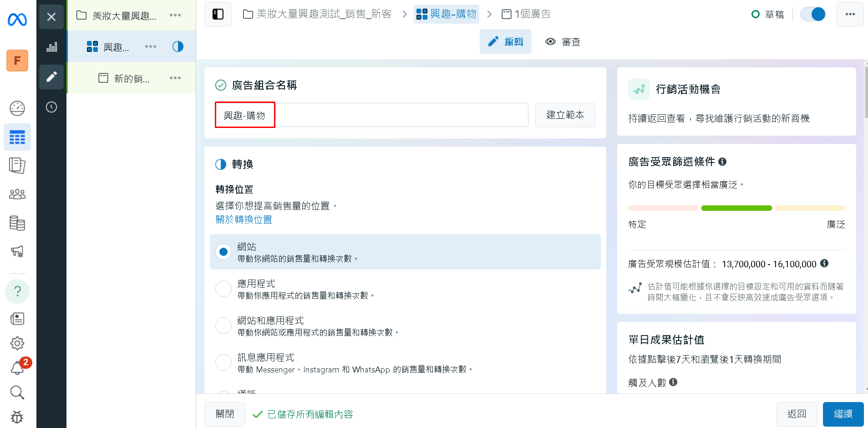The height and width of the screenshot is (428, 868).
Task: Open the search magnifier icon
Action: point(17,392)
